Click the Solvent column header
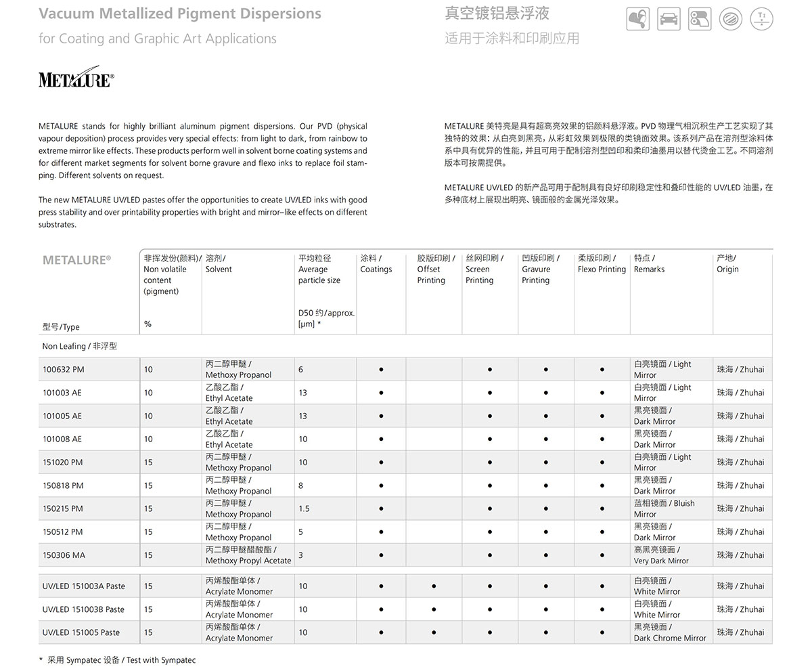 click(x=218, y=264)
